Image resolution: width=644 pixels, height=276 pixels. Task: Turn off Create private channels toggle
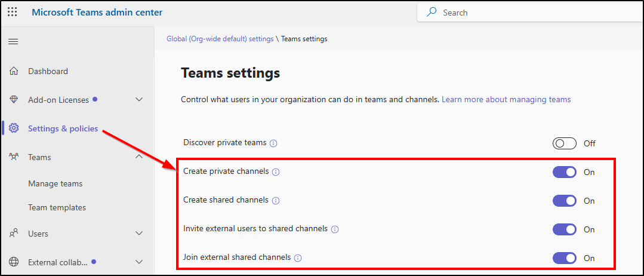(565, 172)
